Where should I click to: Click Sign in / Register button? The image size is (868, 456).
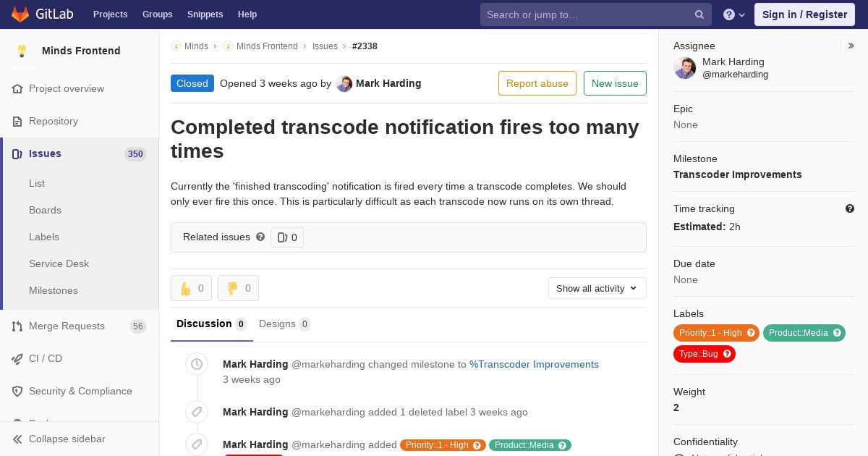[804, 14]
